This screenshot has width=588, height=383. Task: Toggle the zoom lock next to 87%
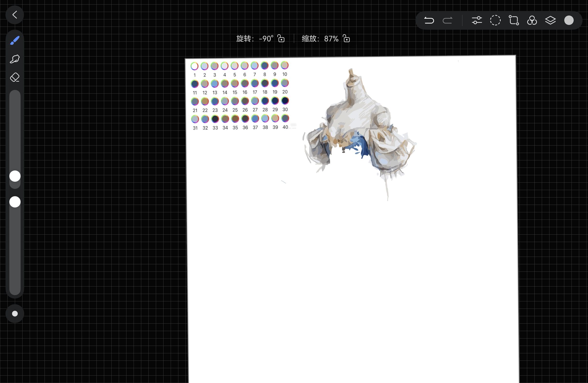click(346, 38)
